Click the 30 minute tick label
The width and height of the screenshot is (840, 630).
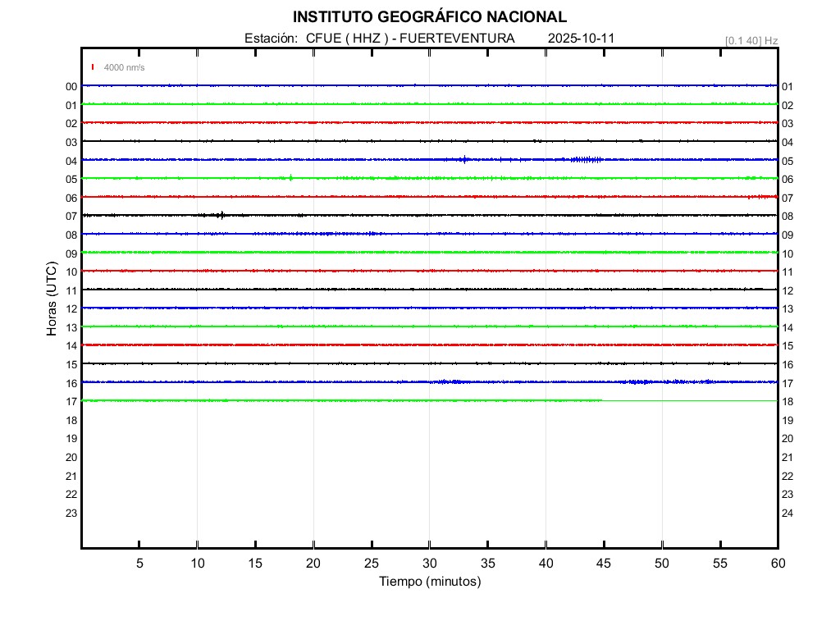pos(430,564)
